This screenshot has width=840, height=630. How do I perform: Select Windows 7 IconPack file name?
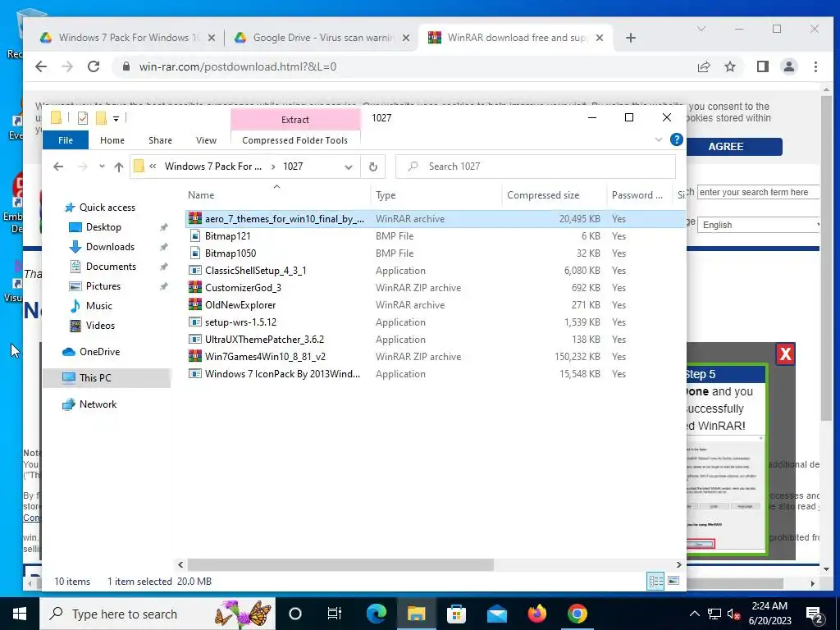[282, 373]
